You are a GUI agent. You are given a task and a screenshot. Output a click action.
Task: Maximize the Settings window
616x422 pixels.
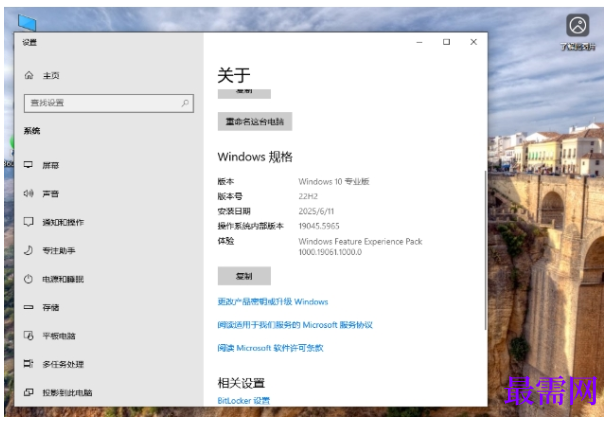pos(446,42)
